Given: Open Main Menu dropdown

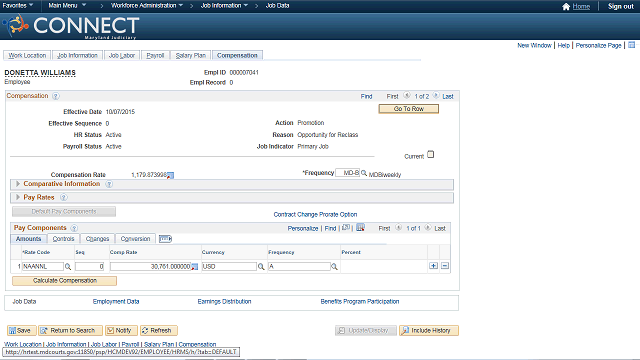Looking at the screenshot, I should click(x=67, y=5).
